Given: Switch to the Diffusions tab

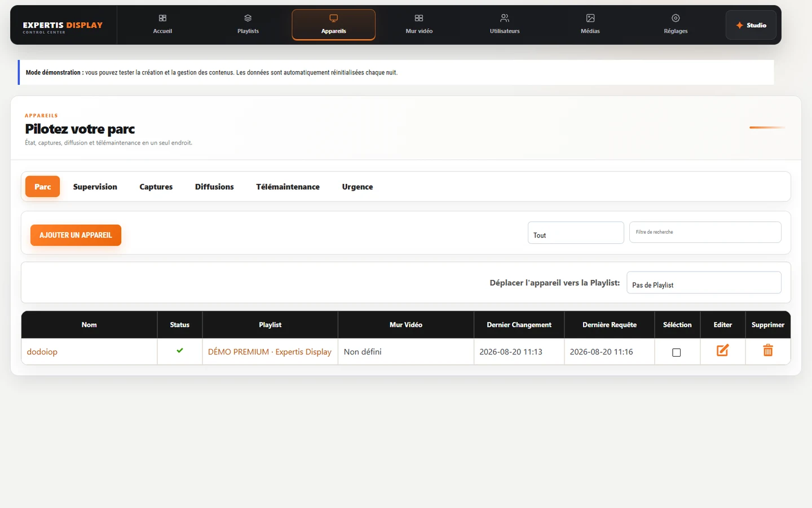Looking at the screenshot, I should pos(214,187).
